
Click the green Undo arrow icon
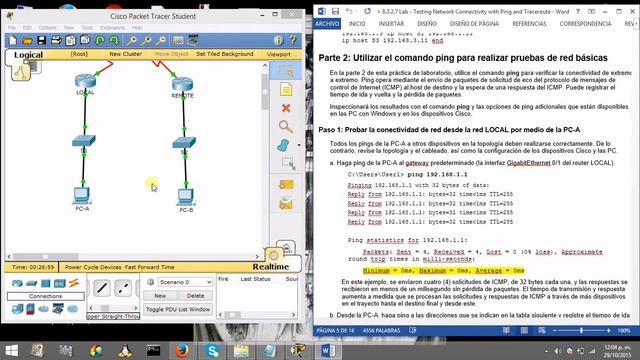pos(100,40)
